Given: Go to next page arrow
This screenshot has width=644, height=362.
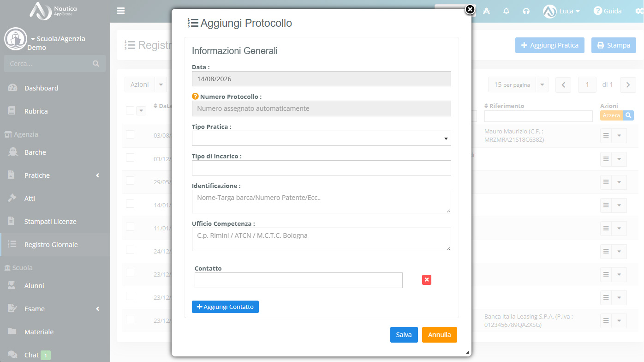Looking at the screenshot, I should click(x=628, y=85).
